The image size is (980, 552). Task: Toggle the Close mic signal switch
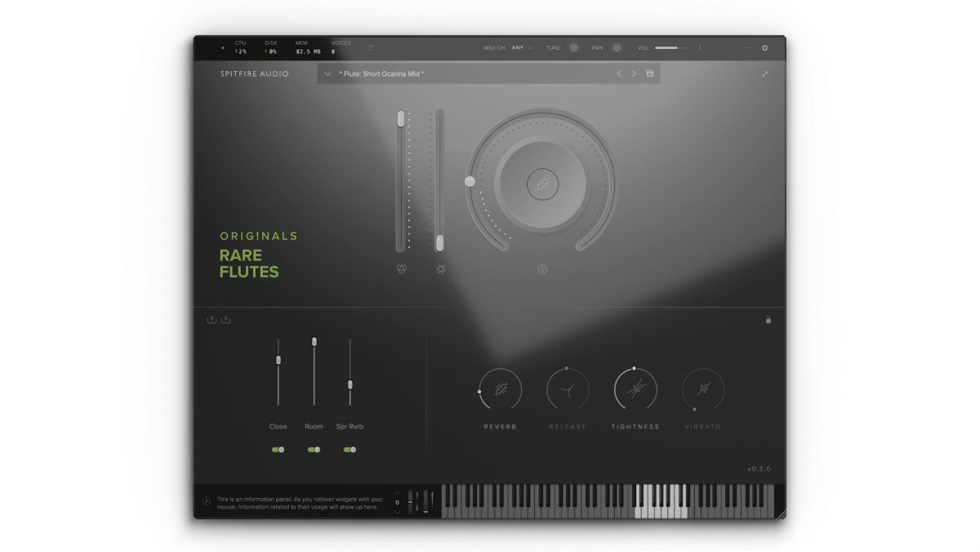278,450
